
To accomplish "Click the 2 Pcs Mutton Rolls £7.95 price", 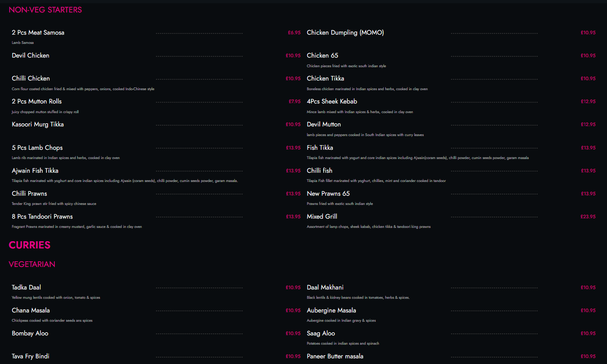I will 294,101.
